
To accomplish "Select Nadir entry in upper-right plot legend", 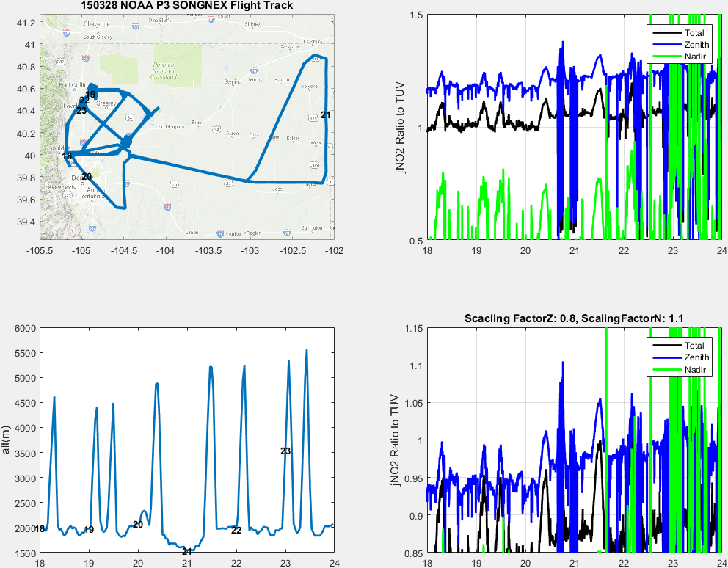I will pyautogui.click(x=694, y=57).
